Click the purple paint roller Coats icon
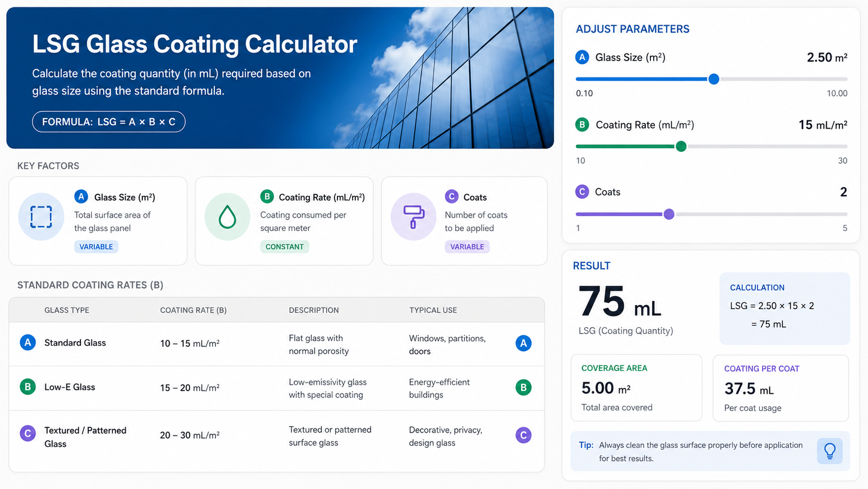Image resolution: width=868 pixels, height=489 pixels. coord(414,217)
